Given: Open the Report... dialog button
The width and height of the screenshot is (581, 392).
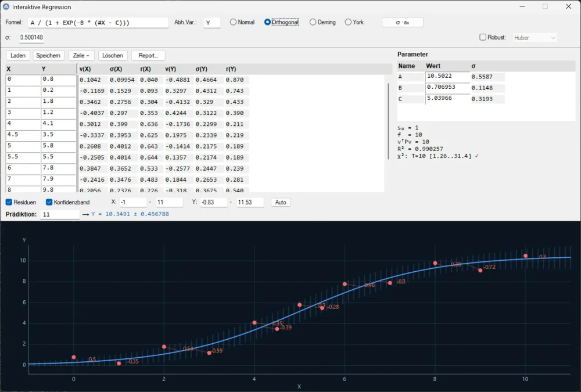Looking at the screenshot, I should click(x=148, y=56).
